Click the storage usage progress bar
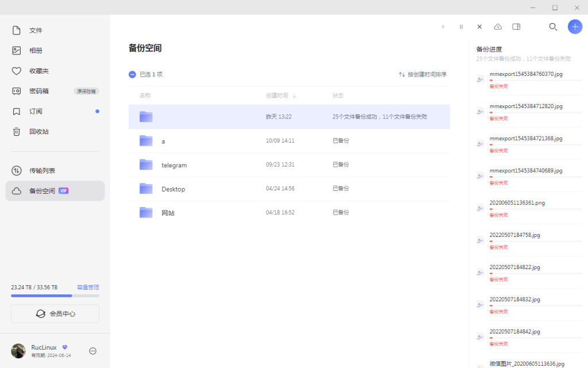This screenshot has height=368, width=588. (x=55, y=296)
